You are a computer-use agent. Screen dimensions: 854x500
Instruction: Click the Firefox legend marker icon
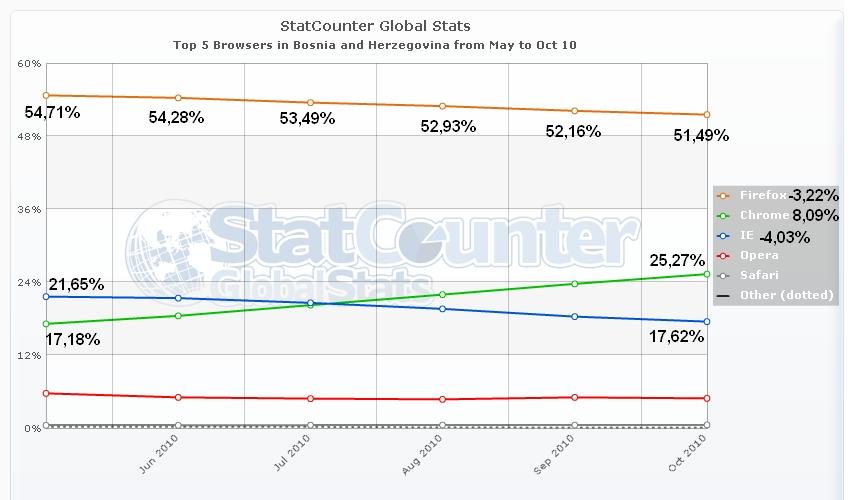coord(723,196)
